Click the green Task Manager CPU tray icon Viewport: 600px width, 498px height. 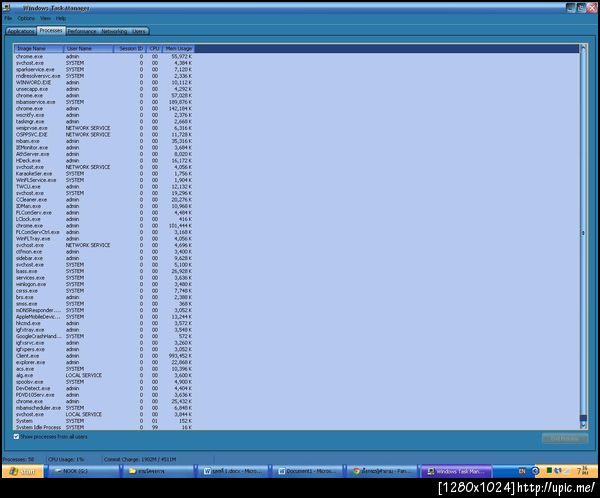click(x=549, y=470)
